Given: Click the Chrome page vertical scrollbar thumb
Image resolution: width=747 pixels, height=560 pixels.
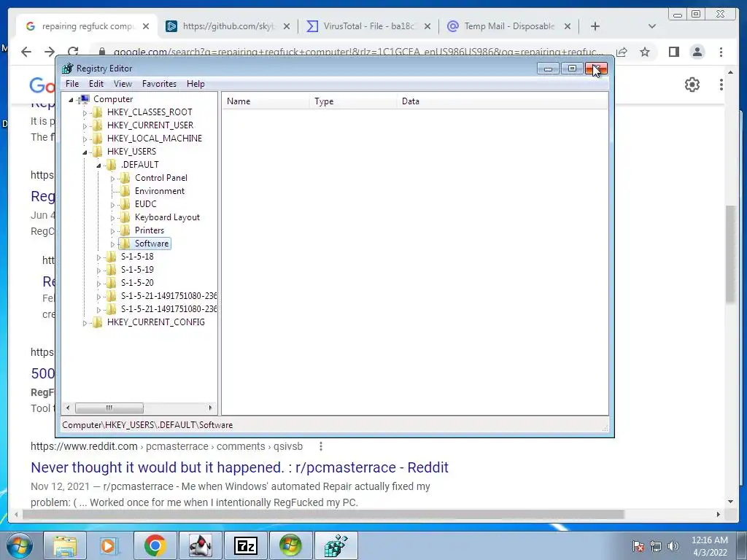Looking at the screenshot, I should [x=730, y=253].
